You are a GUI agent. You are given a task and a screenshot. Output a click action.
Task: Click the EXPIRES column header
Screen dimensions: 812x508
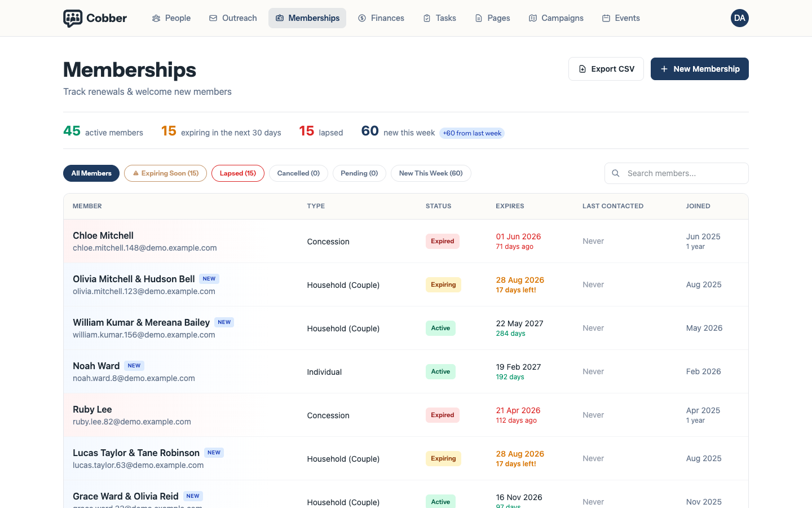coord(510,206)
